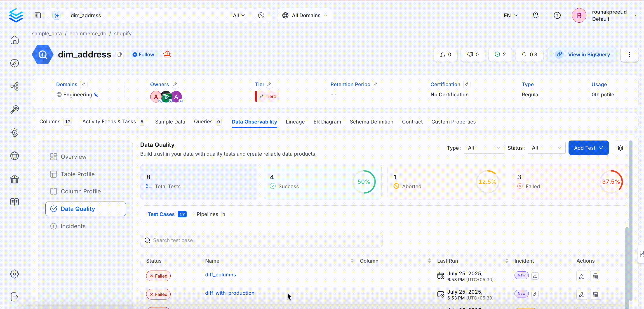644x309 pixels.
Task: Toggle the sidebar collapse icon
Action: pyautogui.click(x=38, y=15)
